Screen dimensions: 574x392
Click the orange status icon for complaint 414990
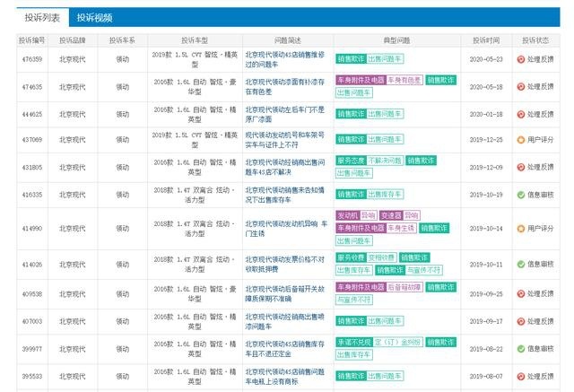point(520,229)
